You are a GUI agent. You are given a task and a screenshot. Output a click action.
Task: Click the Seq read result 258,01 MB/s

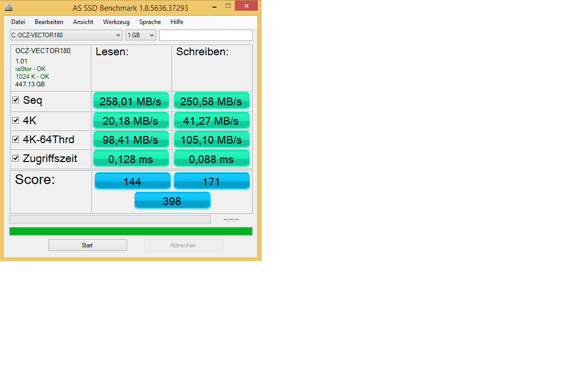(131, 101)
